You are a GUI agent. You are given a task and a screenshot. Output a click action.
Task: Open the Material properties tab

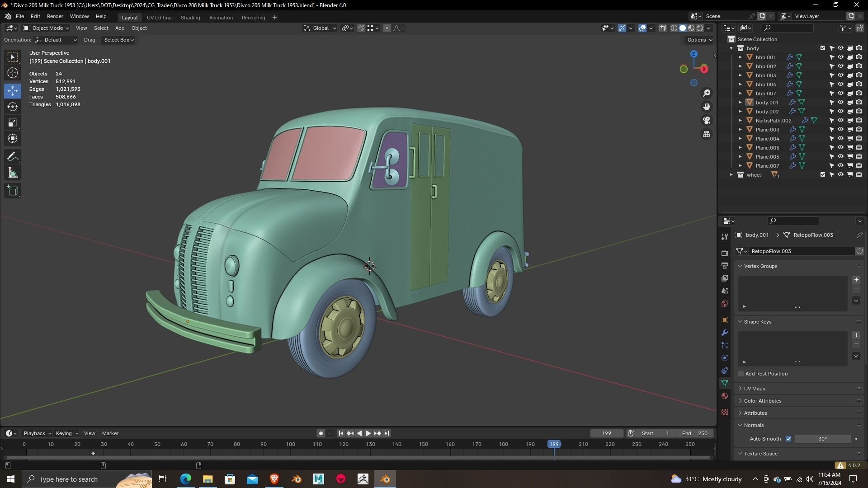coord(725,396)
